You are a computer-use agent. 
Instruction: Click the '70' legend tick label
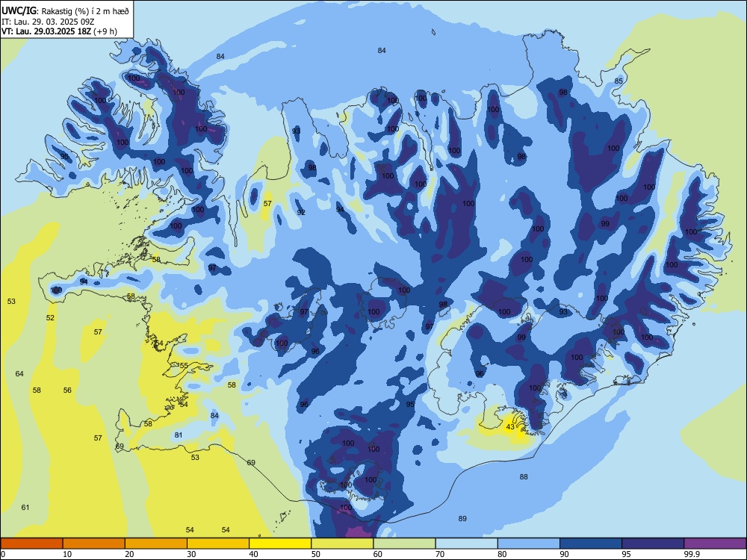[x=440, y=554]
